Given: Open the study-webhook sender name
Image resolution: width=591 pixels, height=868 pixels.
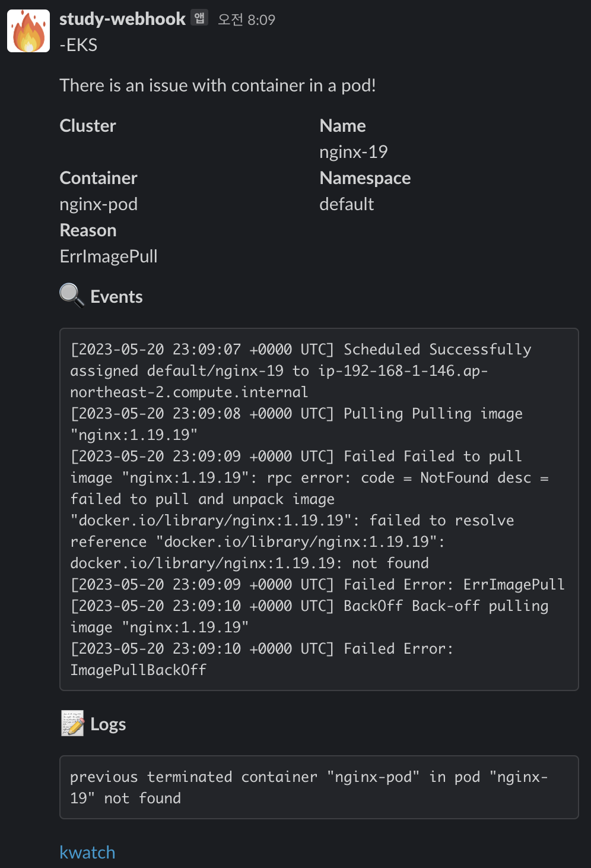Looking at the screenshot, I should point(122,19).
